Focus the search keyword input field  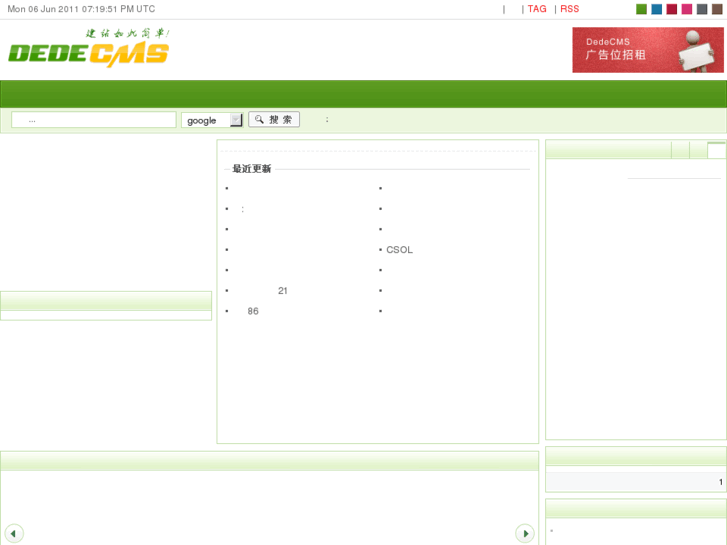[x=94, y=120]
